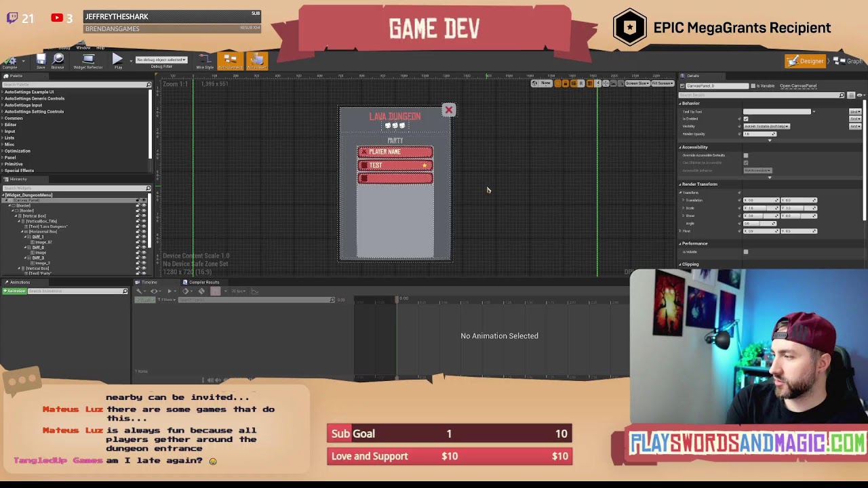
Task: Click the Open CanvasPanel link
Action: click(x=798, y=86)
